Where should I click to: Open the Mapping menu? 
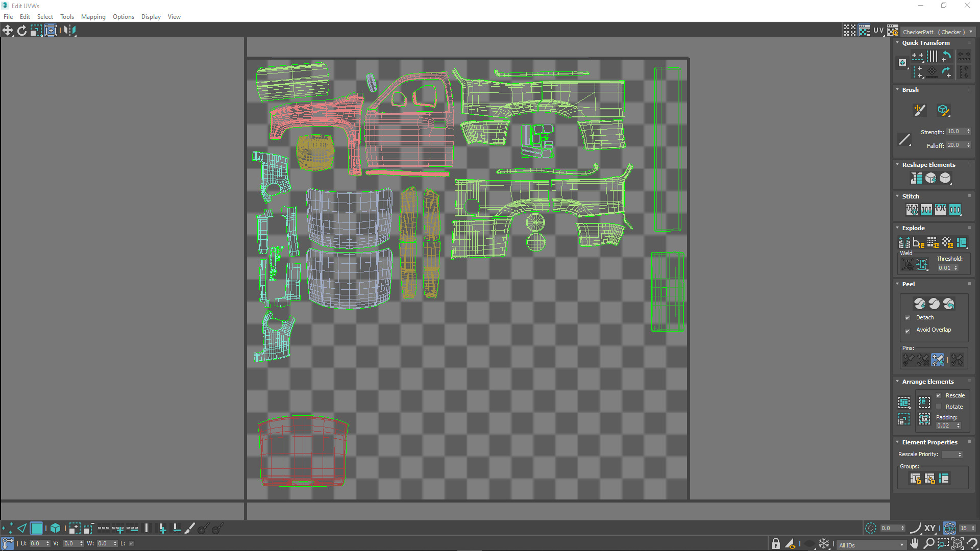[93, 17]
